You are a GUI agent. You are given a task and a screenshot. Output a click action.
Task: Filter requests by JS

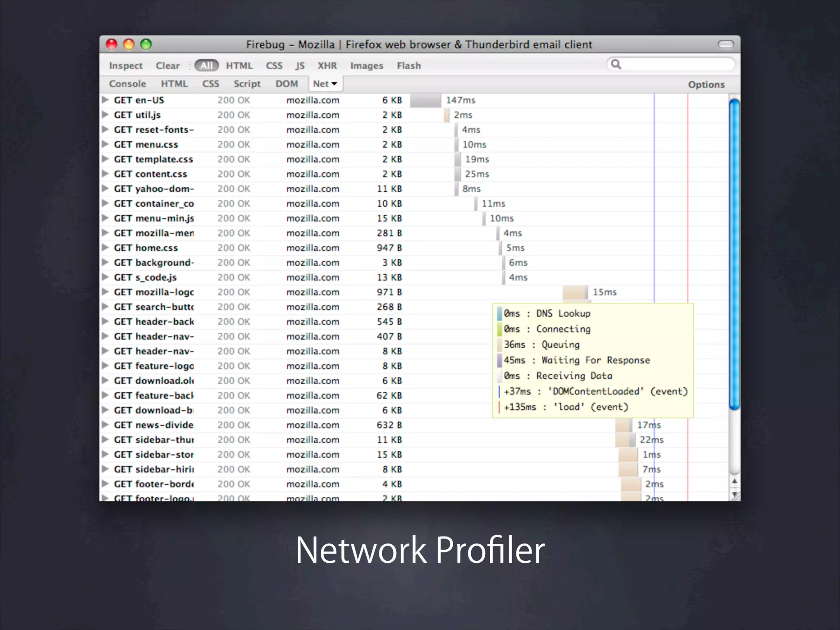300,66
